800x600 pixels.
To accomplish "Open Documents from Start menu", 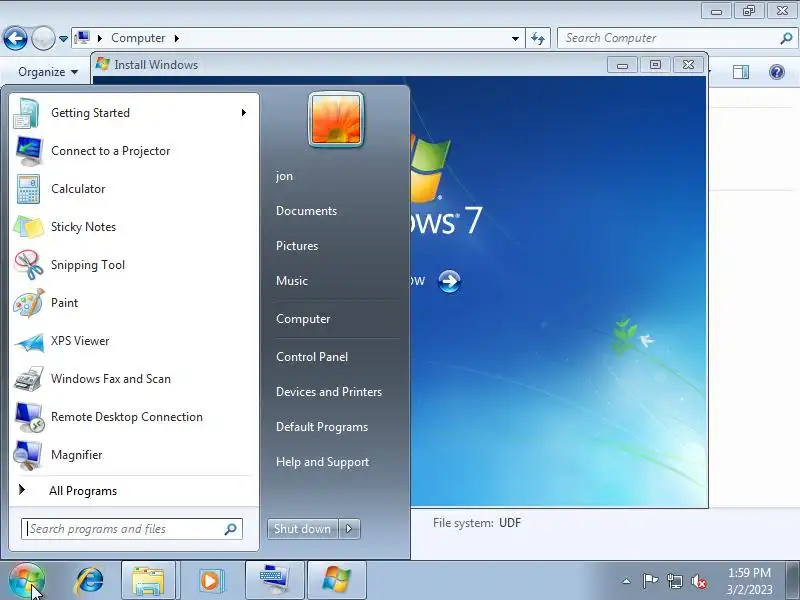I will click(x=306, y=211).
